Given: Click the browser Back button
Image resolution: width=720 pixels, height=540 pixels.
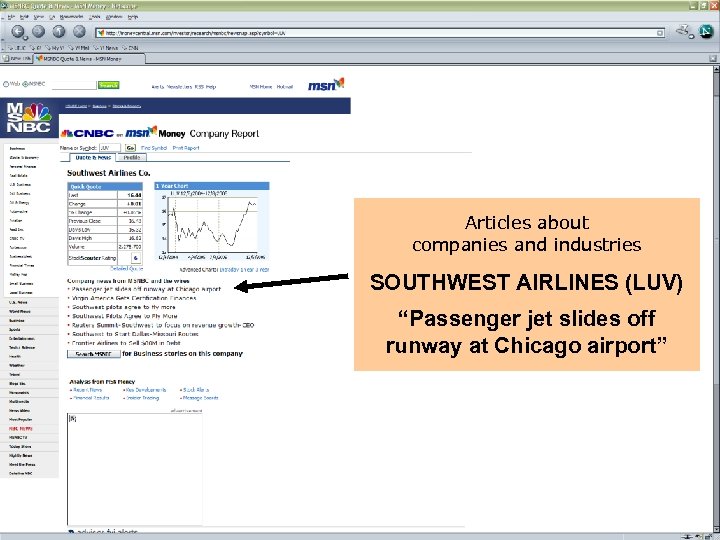Looking at the screenshot, I should [17, 31].
